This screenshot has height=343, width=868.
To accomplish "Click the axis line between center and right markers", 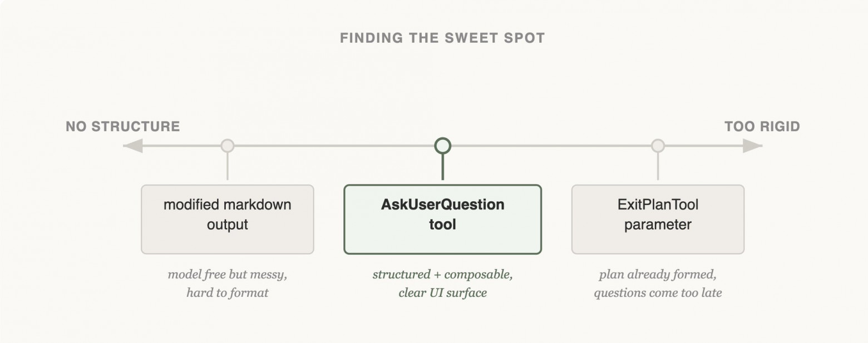I will 551,146.
